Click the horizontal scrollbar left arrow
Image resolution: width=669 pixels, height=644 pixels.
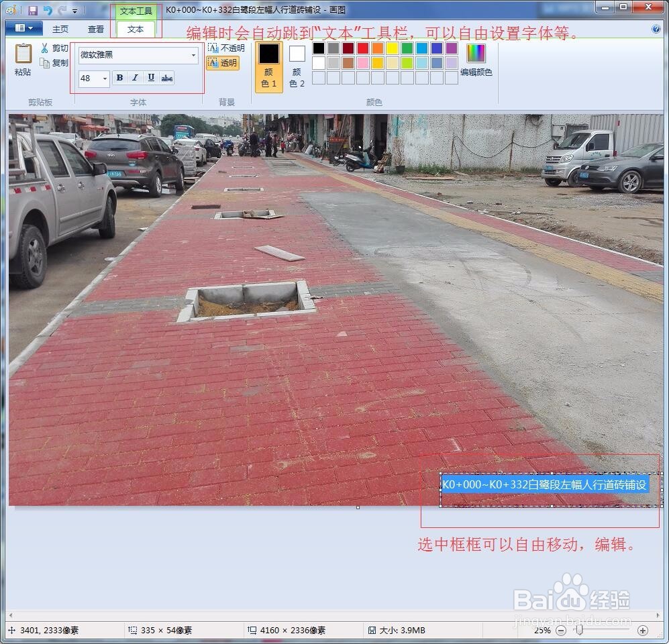coord(11,615)
